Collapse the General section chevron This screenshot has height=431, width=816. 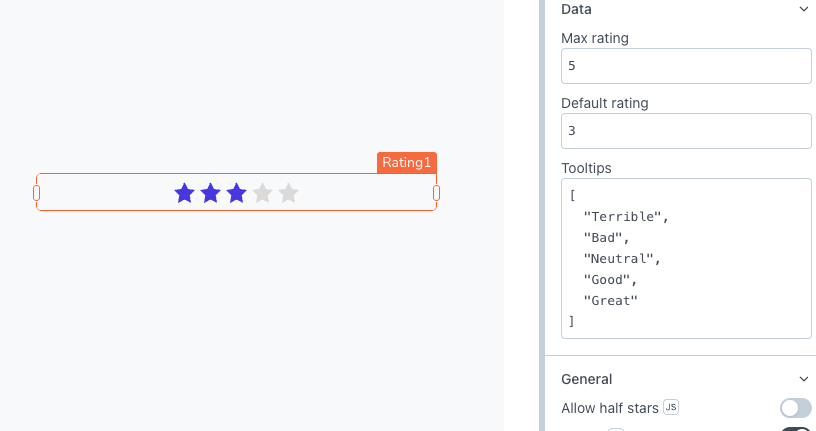pyautogui.click(x=804, y=379)
